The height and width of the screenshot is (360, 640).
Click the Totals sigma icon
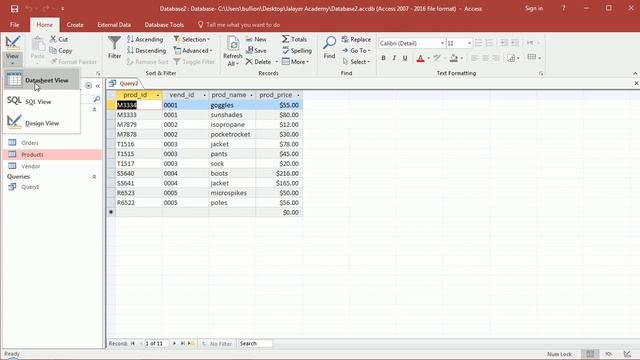coord(285,39)
